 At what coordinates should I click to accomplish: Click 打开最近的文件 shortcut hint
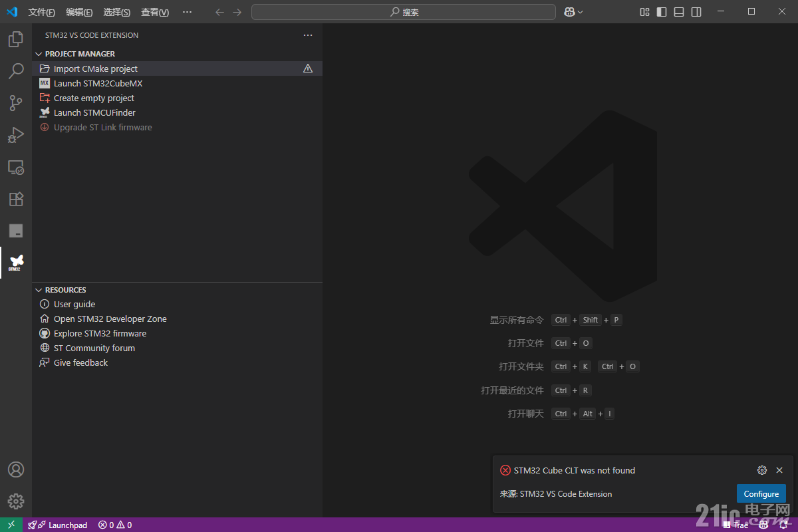coord(512,390)
